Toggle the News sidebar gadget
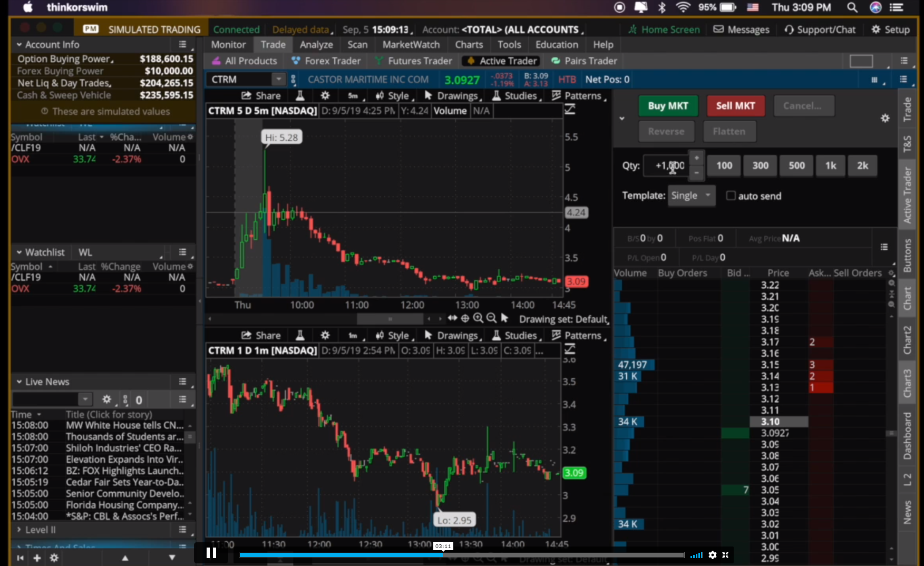924x566 pixels. 907,513
